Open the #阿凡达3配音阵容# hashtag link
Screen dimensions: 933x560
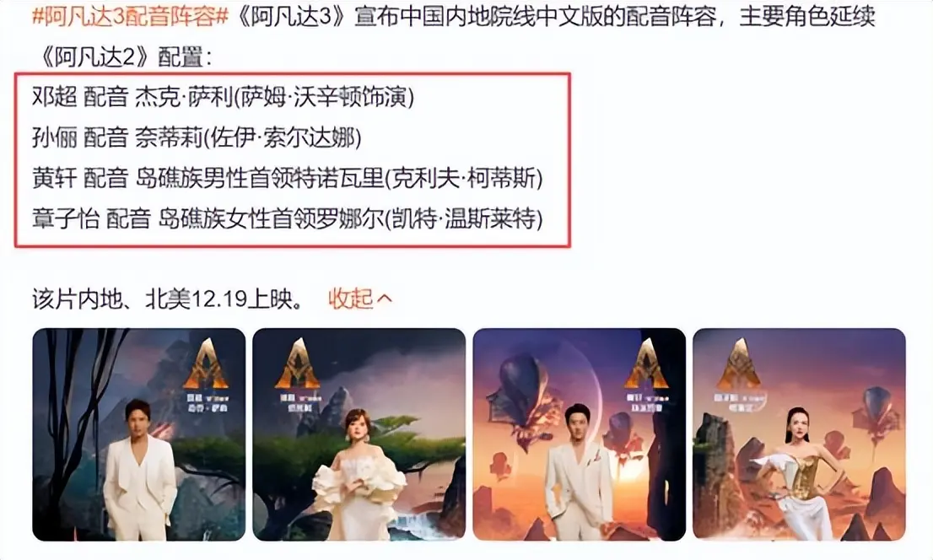tap(130, 17)
